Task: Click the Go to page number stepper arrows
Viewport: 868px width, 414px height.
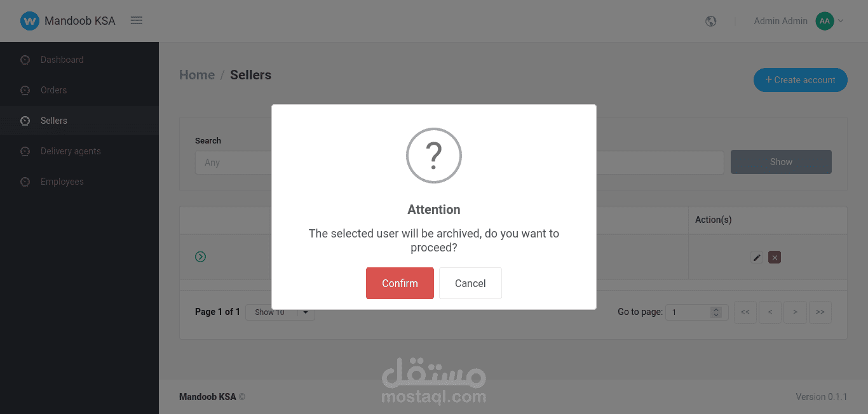Action: (716, 312)
